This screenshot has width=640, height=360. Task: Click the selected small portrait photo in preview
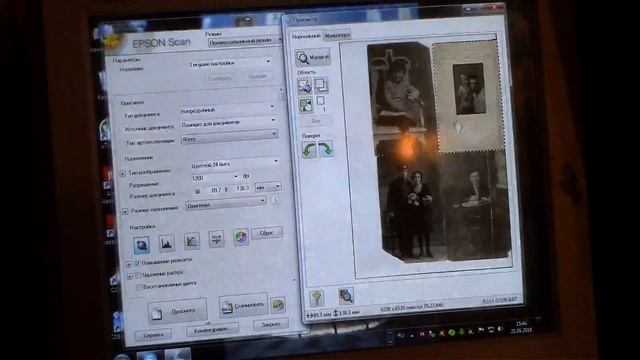(x=468, y=96)
